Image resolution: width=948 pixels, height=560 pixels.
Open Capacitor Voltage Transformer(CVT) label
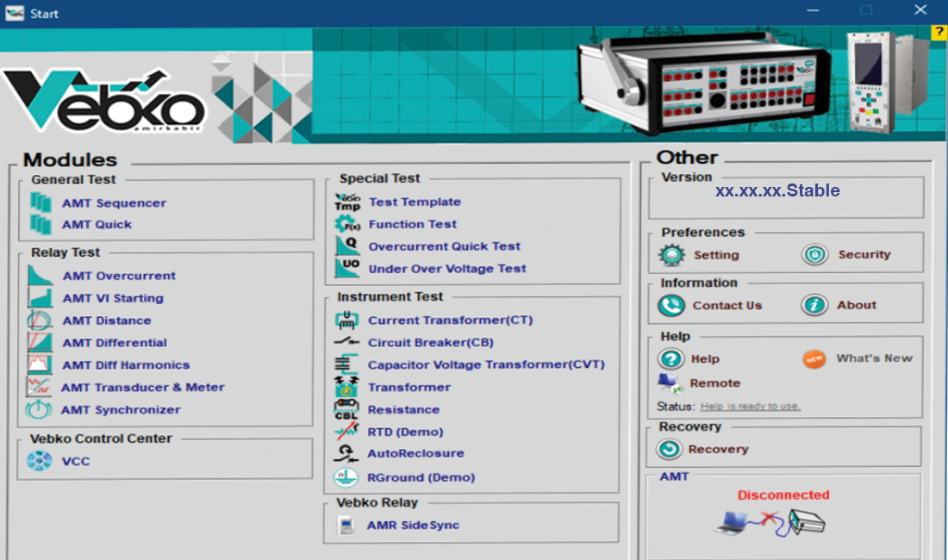click(486, 364)
